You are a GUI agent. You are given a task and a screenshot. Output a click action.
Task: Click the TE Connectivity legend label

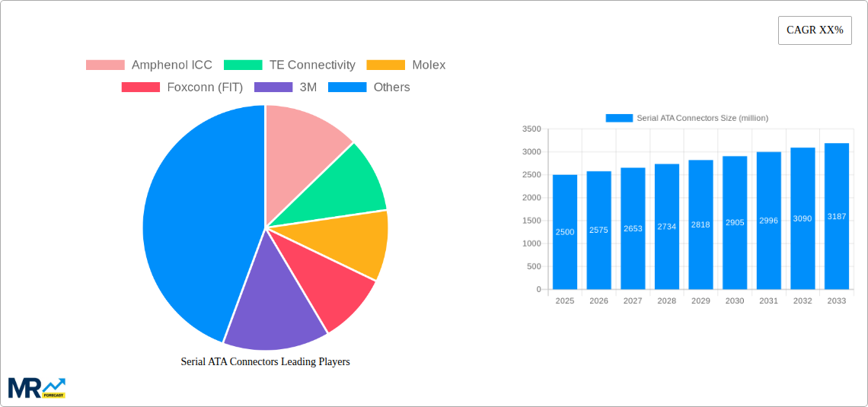[312, 65]
